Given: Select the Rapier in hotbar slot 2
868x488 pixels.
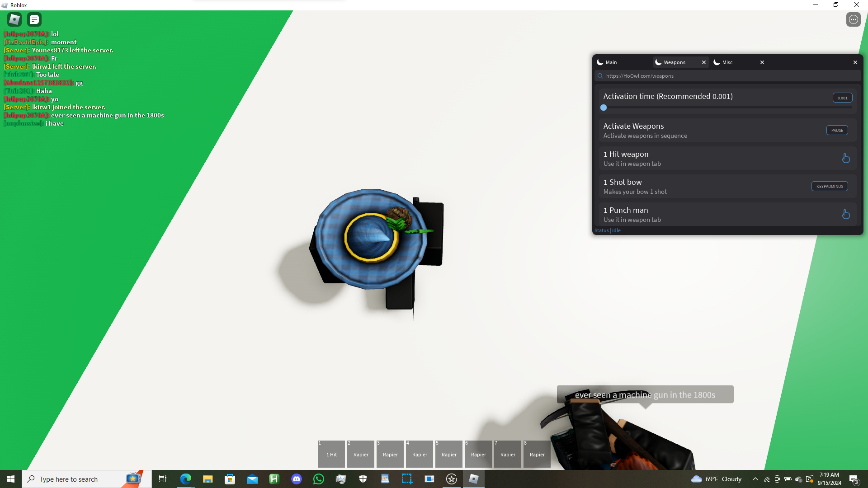Looking at the screenshot, I should (361, 454).
